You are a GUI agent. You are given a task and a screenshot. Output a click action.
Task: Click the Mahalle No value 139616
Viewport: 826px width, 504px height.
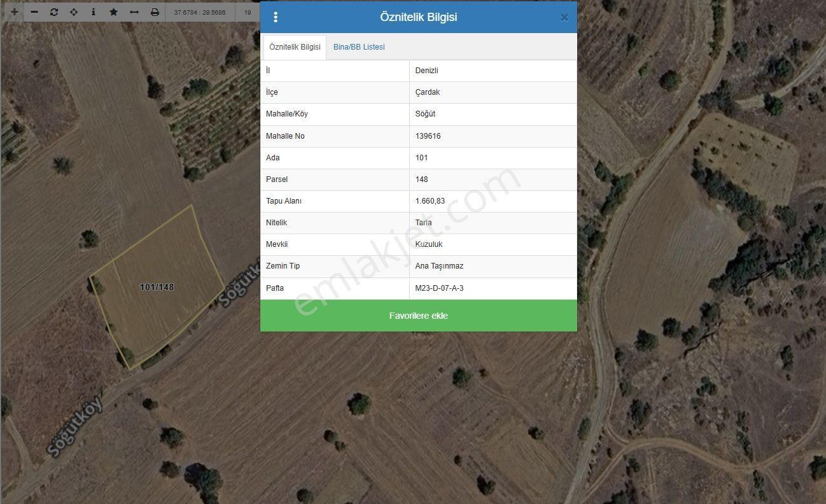click(428, 136)
